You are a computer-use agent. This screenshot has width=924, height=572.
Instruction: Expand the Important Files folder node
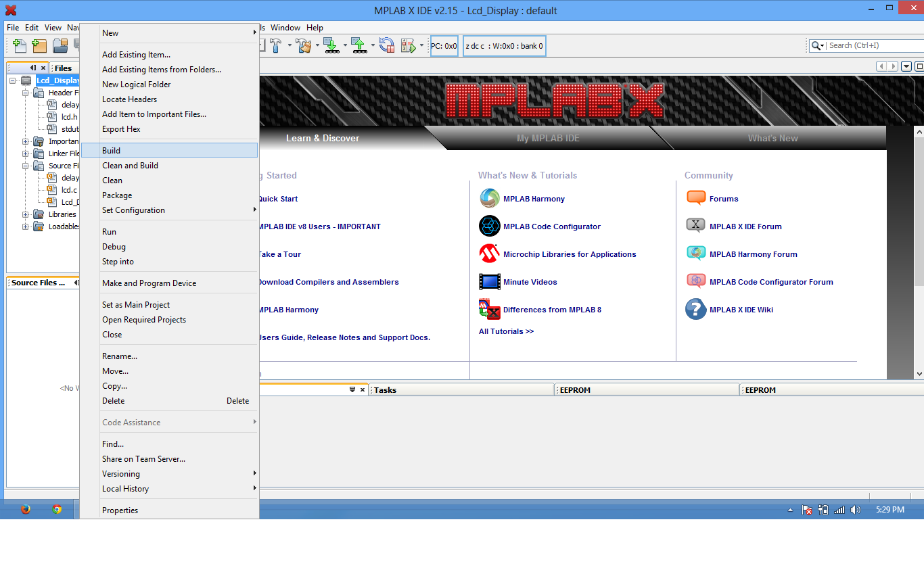pos(26,141)
